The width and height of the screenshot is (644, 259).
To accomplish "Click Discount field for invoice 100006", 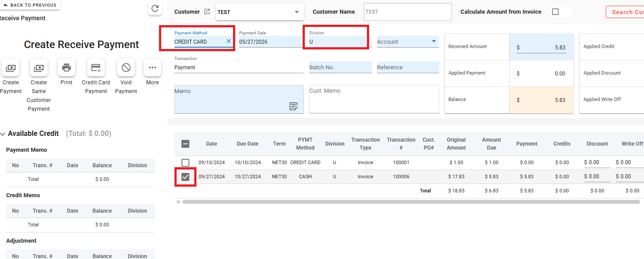I will (597, 176).
